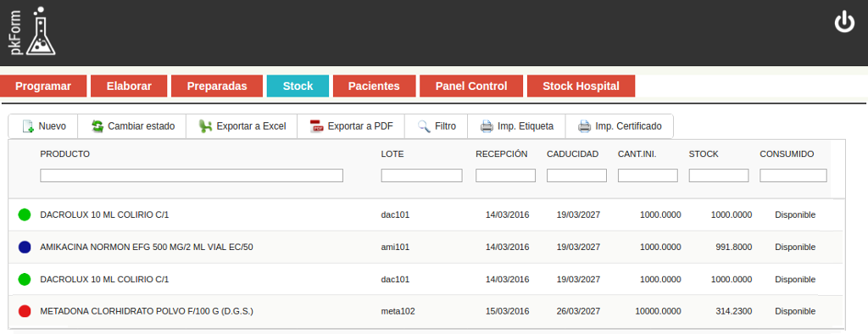Viewport: 868px width, 334px height.
Task: Focus the CONSUMIDO filter field
Action: (793, 175)
